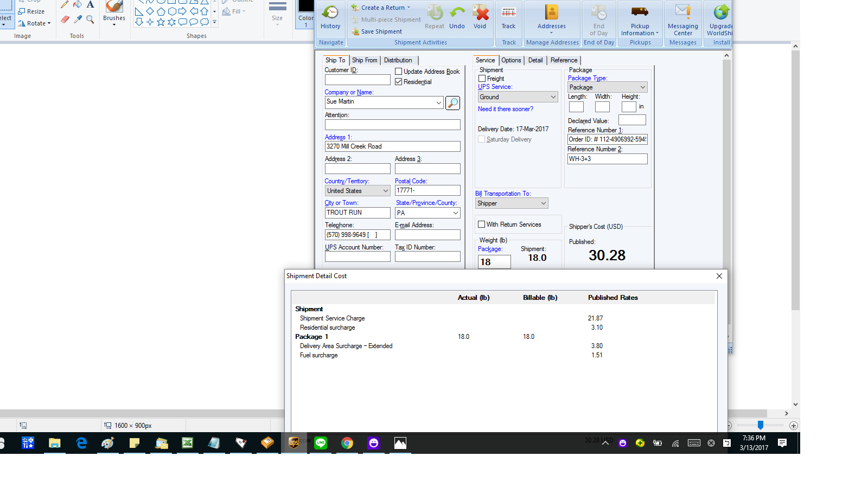The height and width of the screenshot is (488, 868).
Task: Adjust the Paint zoom slider handle
Action: point(761,426)
